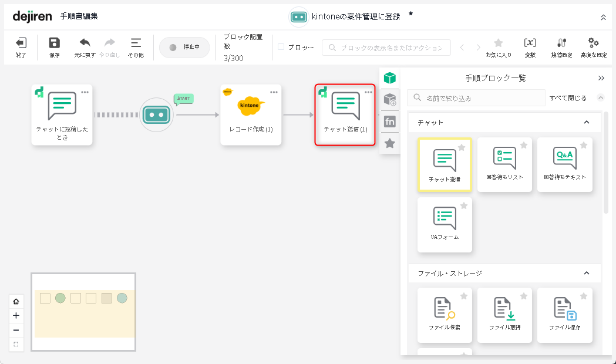Favorite the ファイル検索 block star

pyautogui.click(x=464, y=296)
